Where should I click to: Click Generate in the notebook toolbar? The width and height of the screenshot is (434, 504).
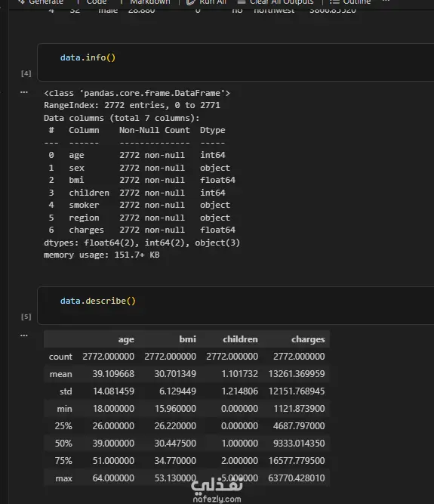(x=41, y=2)
